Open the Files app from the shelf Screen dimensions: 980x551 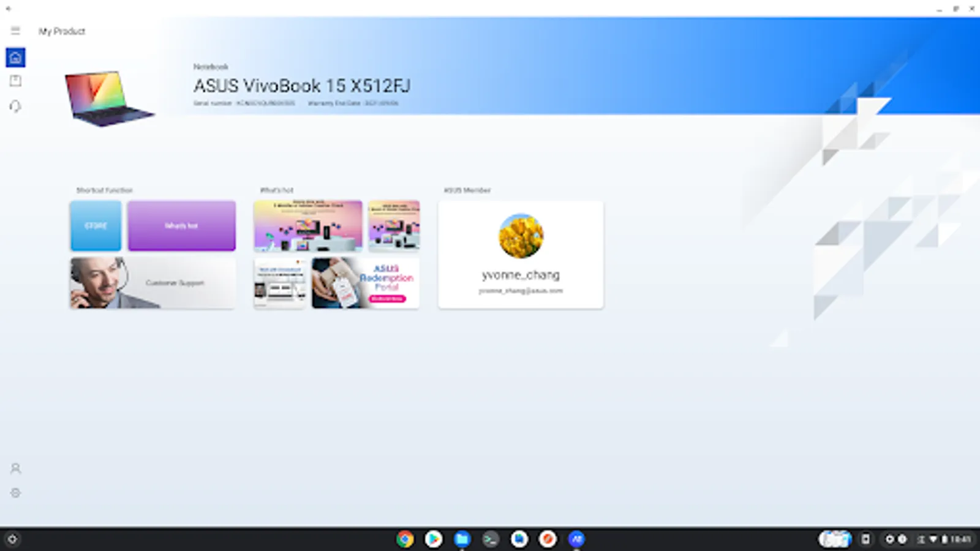[x=462, y=539]
